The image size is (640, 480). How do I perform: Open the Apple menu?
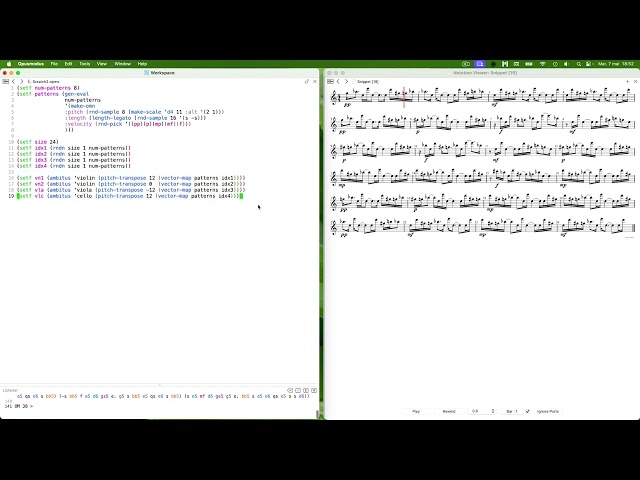9,64
